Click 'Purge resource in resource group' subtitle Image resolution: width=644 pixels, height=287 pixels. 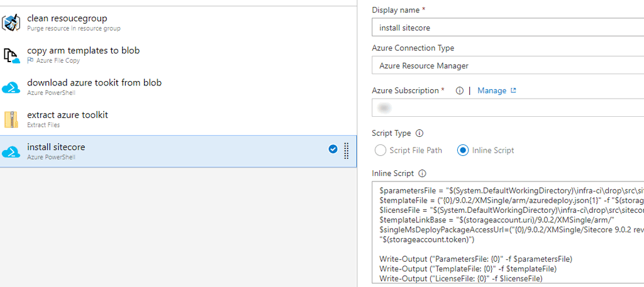click(74, 29)
